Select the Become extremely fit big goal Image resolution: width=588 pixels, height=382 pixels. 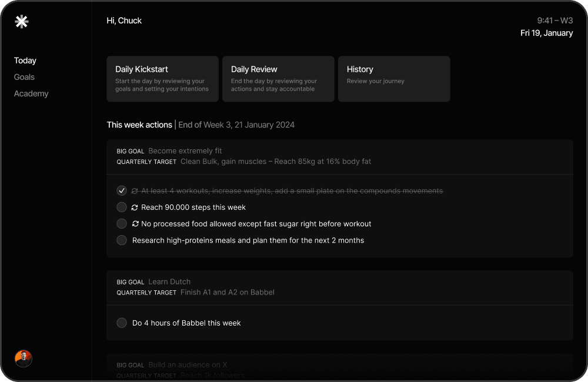[x=185, y=151]
